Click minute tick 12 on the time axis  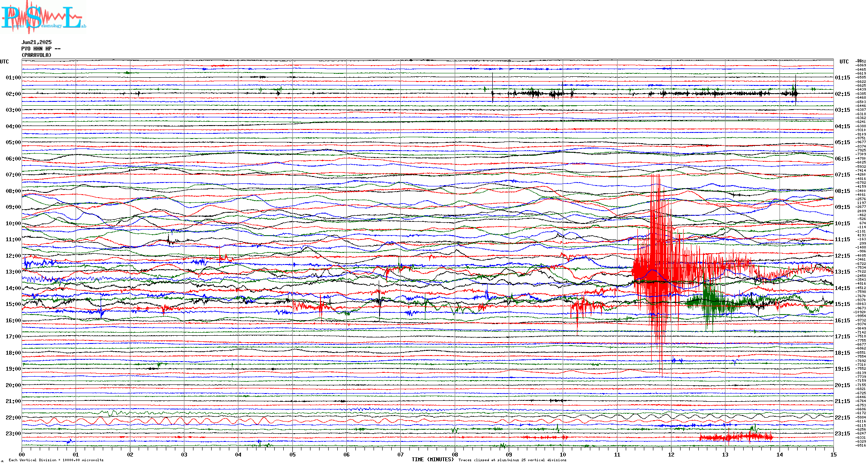(x=671, y=454)
